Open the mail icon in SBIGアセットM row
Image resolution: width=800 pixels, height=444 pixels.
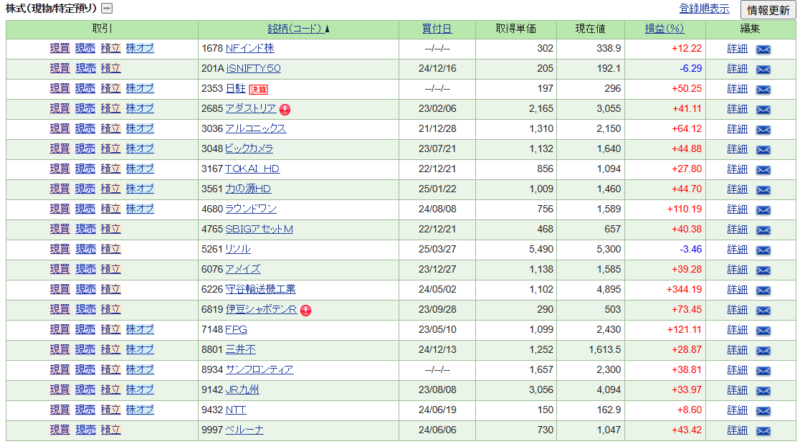tap(763, 230)
